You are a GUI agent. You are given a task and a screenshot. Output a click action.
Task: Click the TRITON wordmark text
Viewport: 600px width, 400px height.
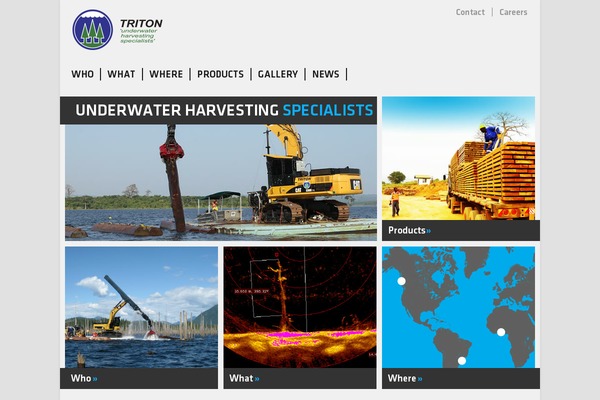pos(141,23)
